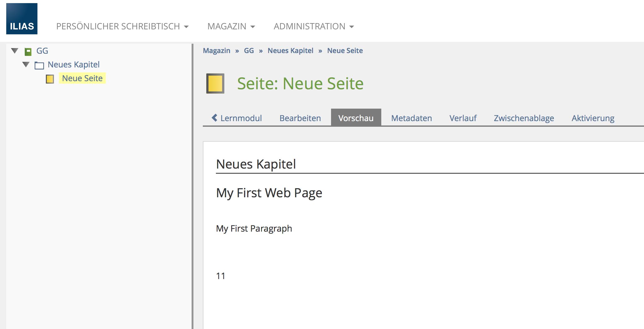Click the large yellow page icon beside title

[x=215, y=84]
